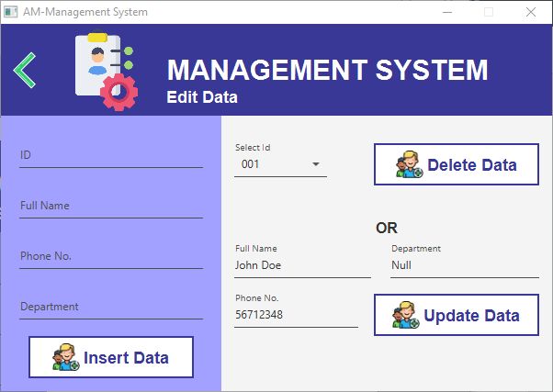Click the Select Id label
This screenshot has width=553, height=392.
click(253, 148)
